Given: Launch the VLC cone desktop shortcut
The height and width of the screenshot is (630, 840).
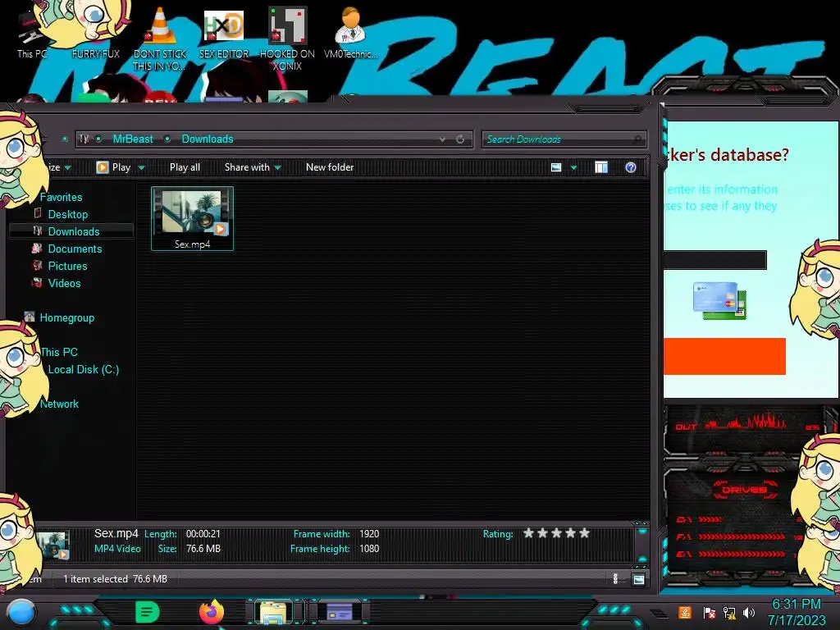Looking at the screenshot, I should (x=160, y=39).
